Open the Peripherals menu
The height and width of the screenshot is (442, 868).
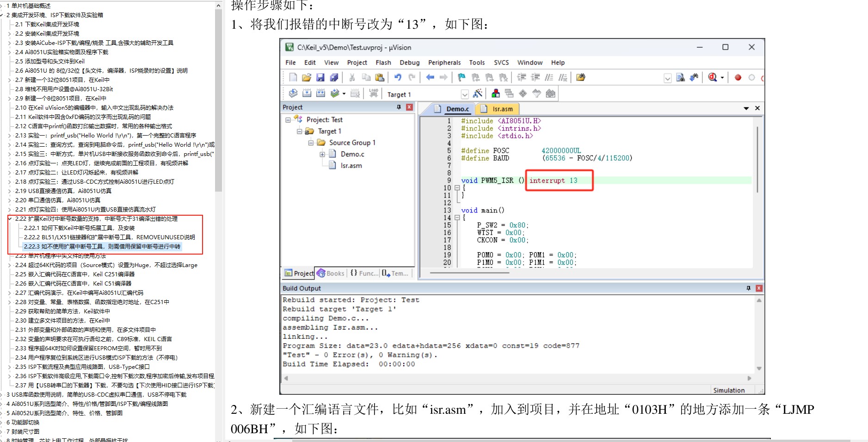444,62
